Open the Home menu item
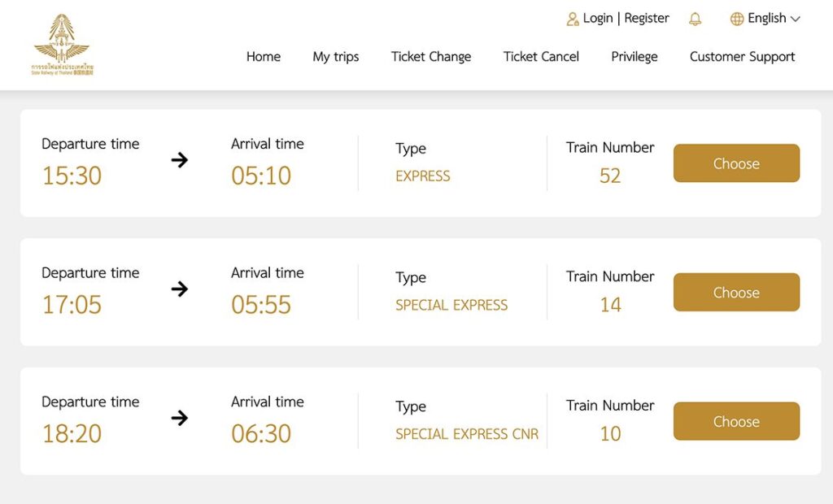The width and height of the screenshot is (833, 504). (x=264, y=57)
